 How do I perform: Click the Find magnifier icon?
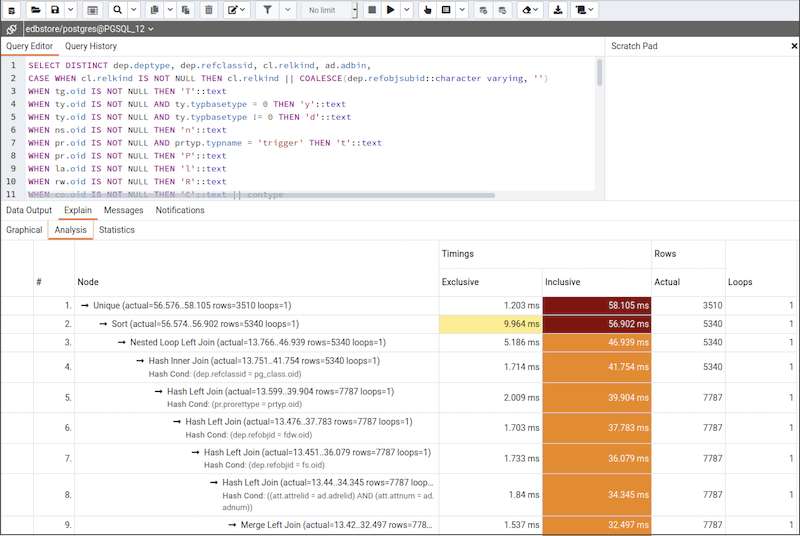click(x=117, y=10)
